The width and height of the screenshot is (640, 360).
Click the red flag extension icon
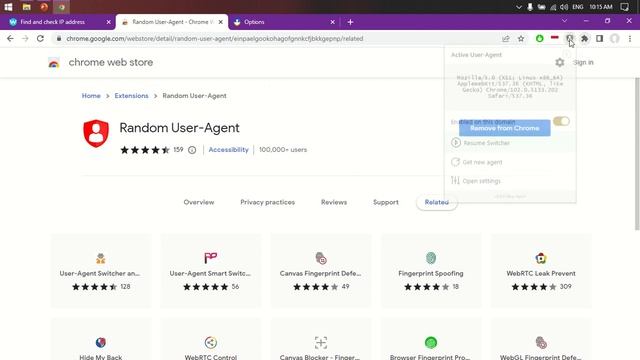pyautogui.click(x=554, y=38)
